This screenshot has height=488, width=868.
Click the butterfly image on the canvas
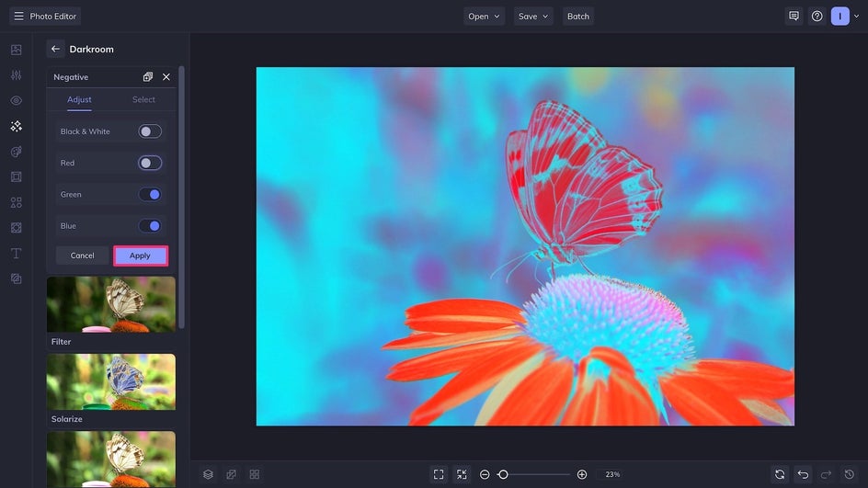525,246
